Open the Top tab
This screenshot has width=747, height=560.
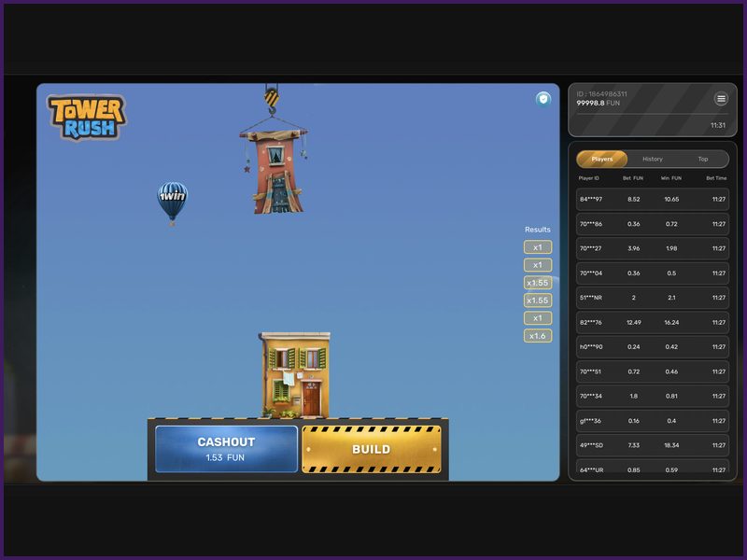point(704,159)
